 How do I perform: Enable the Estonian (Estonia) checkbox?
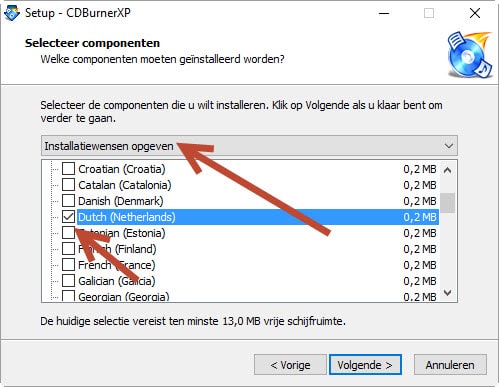[x=68, y=233]
